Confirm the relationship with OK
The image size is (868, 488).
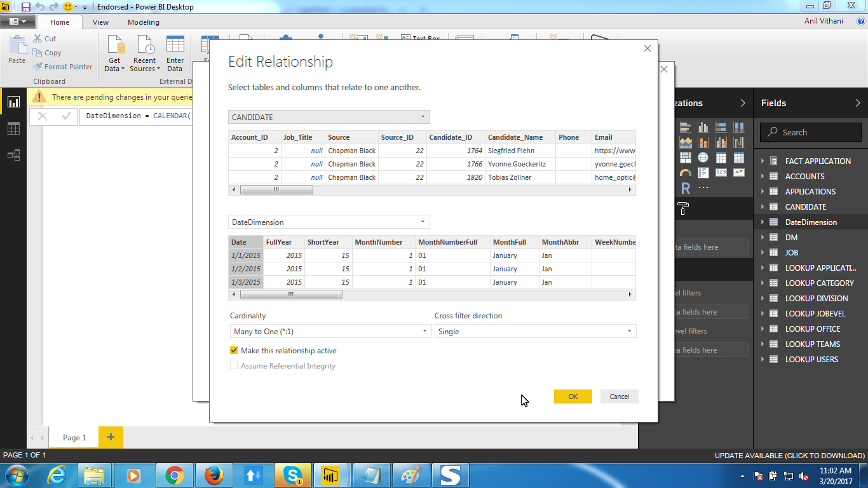pos(573,396)
